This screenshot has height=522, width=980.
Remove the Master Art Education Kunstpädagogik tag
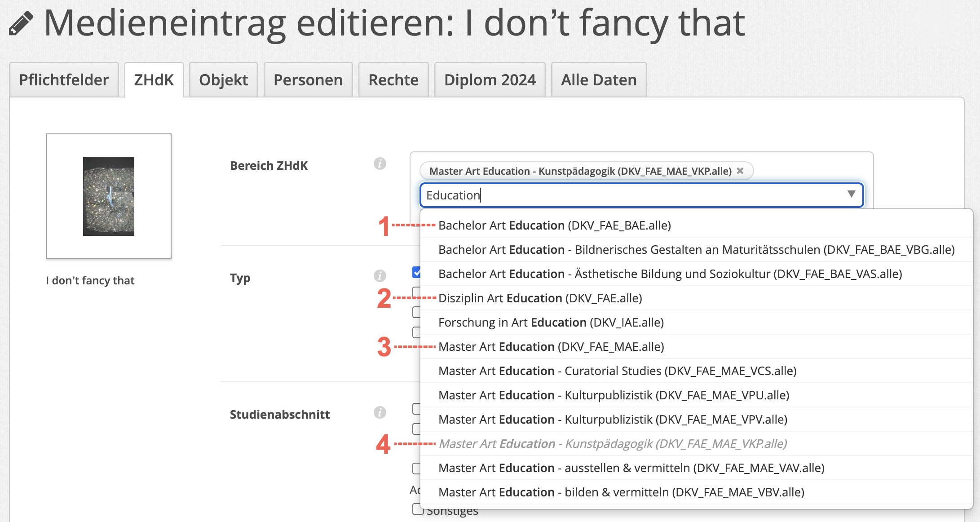coord(740,171)
